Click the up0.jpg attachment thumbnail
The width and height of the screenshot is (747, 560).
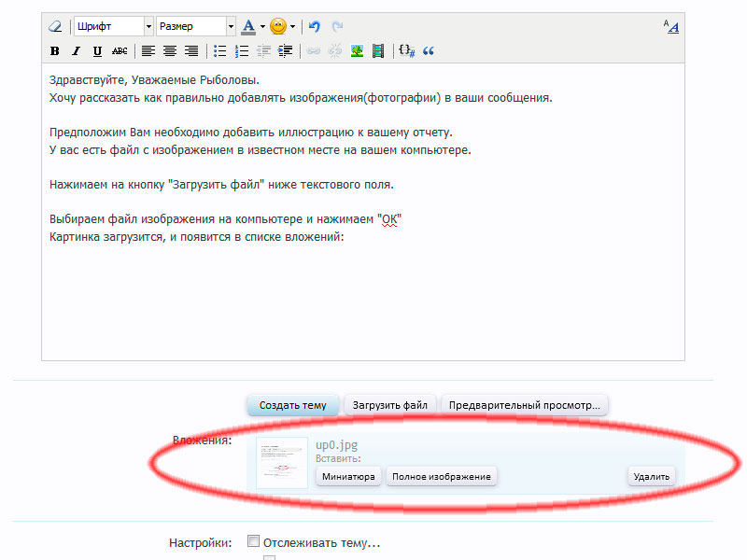282,463
